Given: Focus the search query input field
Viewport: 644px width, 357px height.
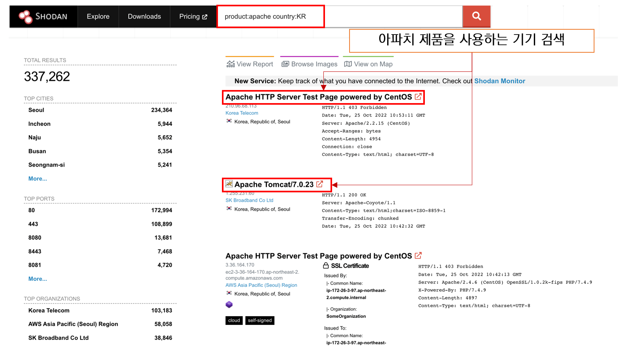Looking at the screenshot, I should click(340, 16).
